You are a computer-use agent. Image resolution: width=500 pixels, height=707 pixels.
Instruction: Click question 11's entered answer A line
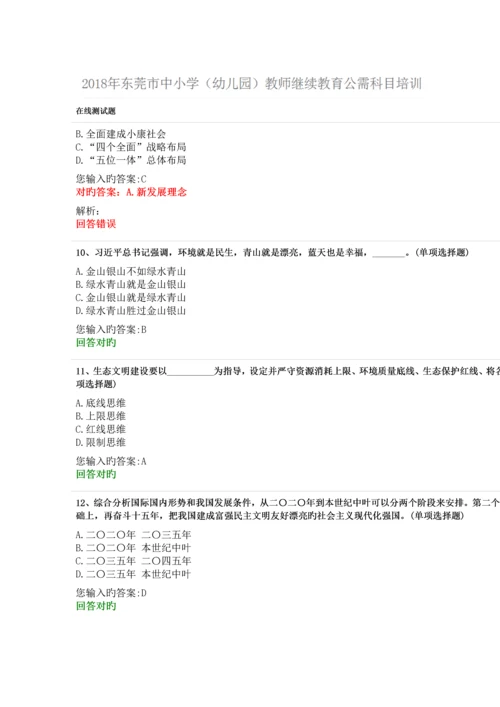[x=111, y=461]
